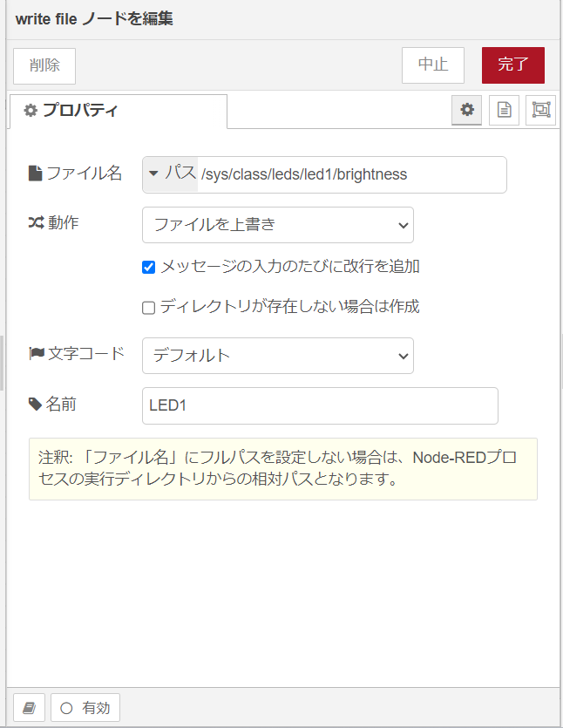This screenshot has height=728, width=563.
Task: Click the file icon beside ファイル名
Action: [35, 173]
